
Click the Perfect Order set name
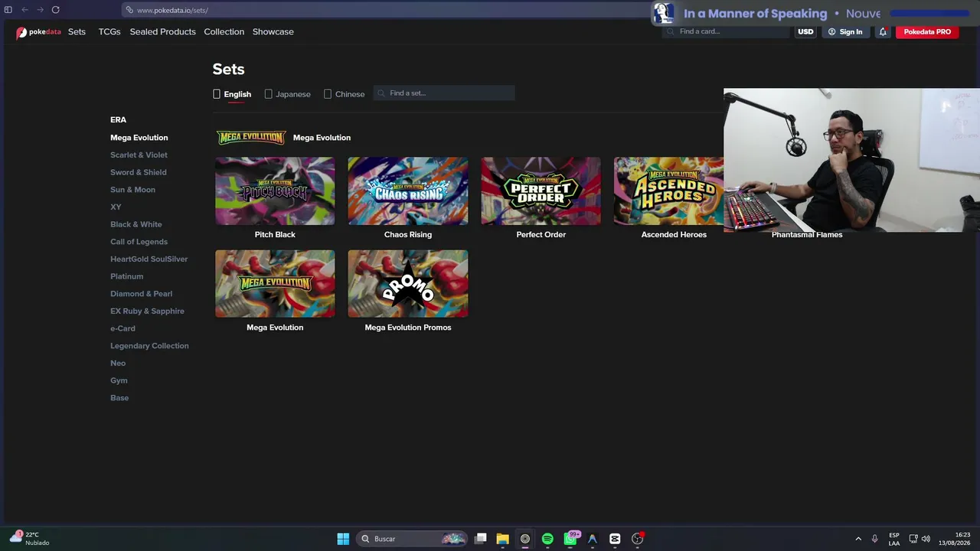click(x=541, y=235)
